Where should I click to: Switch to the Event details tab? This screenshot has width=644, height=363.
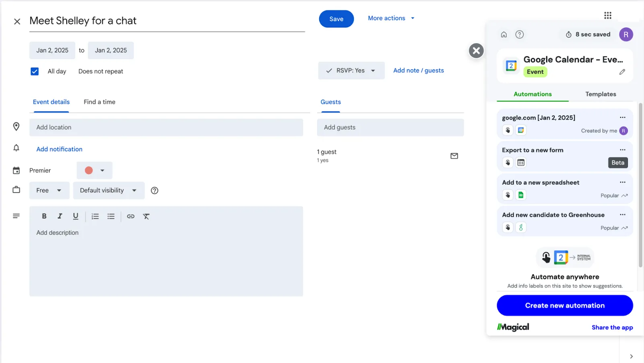(51, 102)
